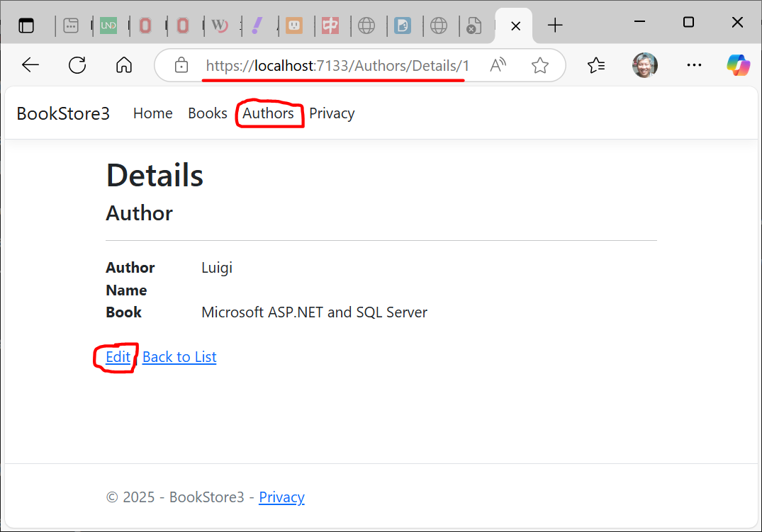Add this page to favorites star
Screen dimensions: 762x532
(540, 65)
